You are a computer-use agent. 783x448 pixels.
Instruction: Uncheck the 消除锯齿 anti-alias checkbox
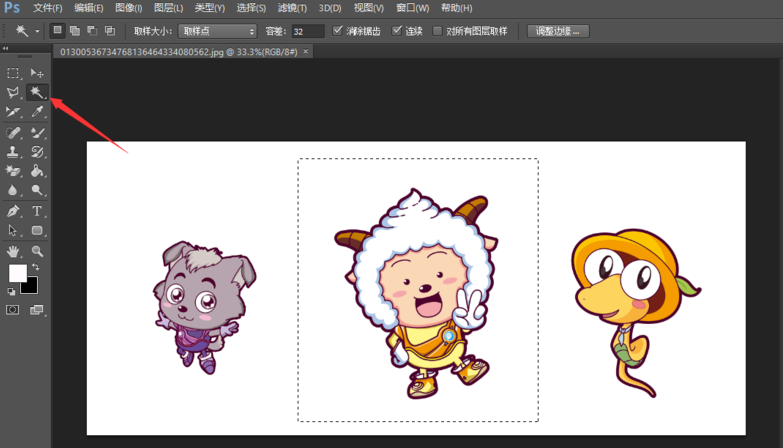click(338, 31)
